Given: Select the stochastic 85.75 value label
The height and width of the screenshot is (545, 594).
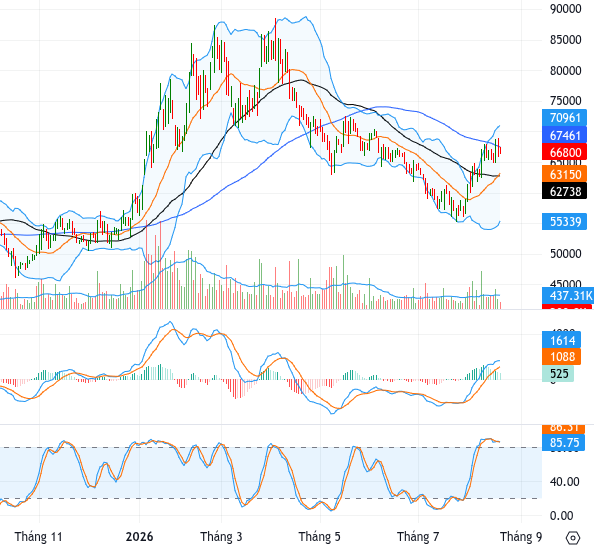Looking at the screenshot, I should click(x=563, y=442).
